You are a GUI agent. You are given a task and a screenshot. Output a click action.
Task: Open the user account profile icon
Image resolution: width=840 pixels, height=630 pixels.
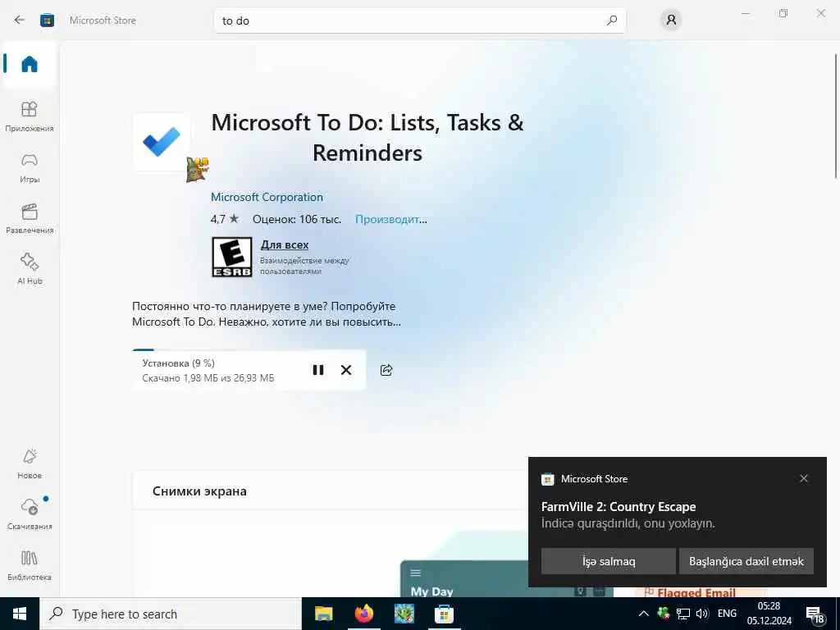tap(671, 21)
